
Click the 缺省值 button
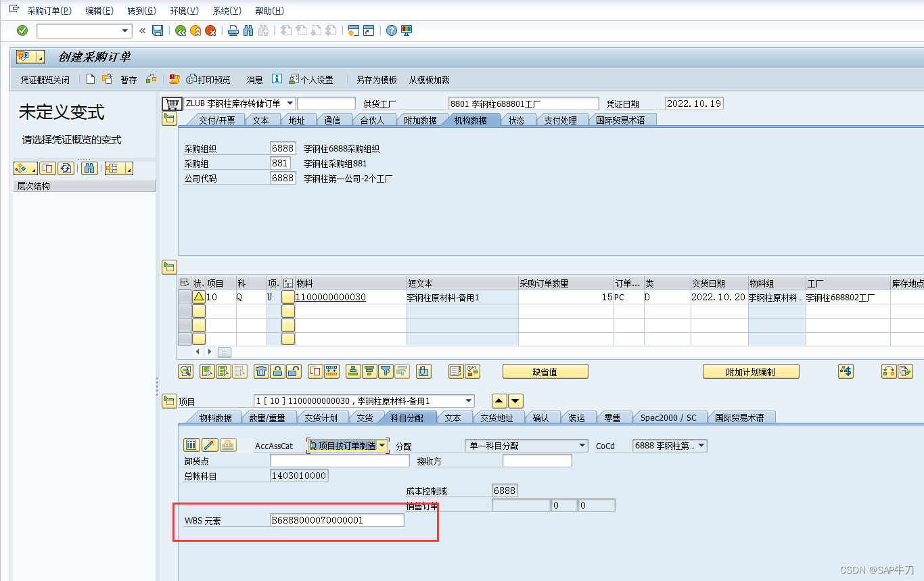(545, 371)
